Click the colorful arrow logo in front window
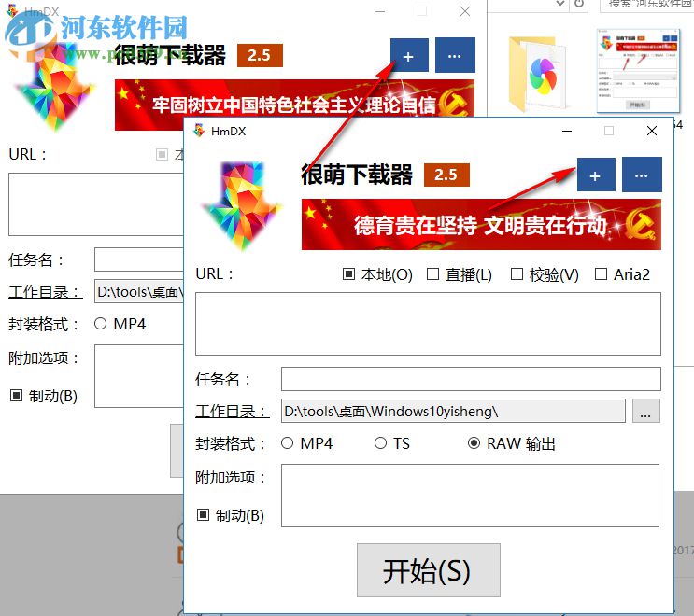 tap(242, 204)
